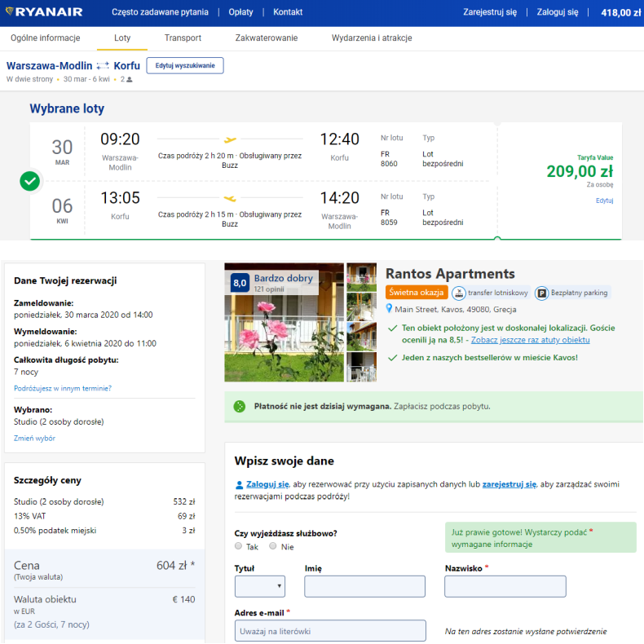
Task: Click zarejestruj się link in form
Action: tap(509, 484)
